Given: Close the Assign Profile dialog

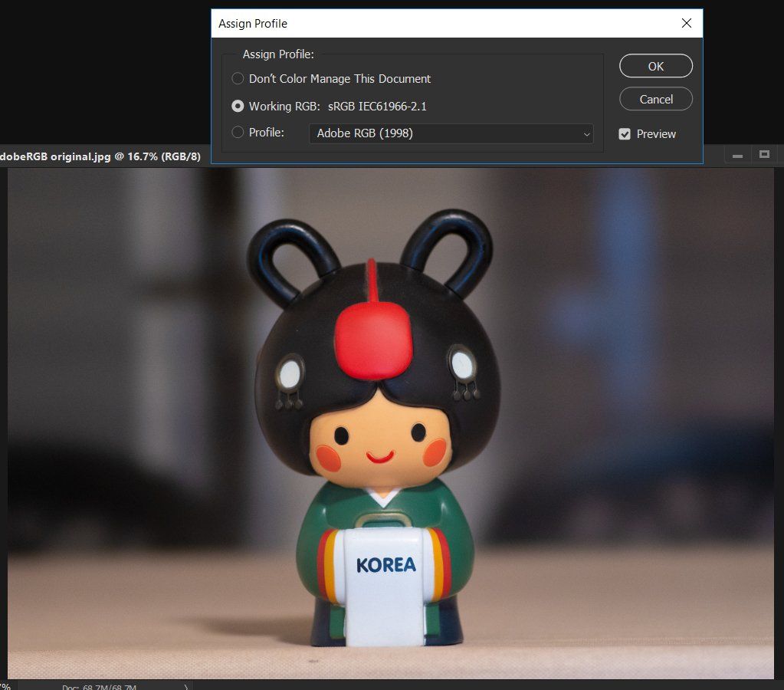Looking at the screenshot, I should (687, 23).
